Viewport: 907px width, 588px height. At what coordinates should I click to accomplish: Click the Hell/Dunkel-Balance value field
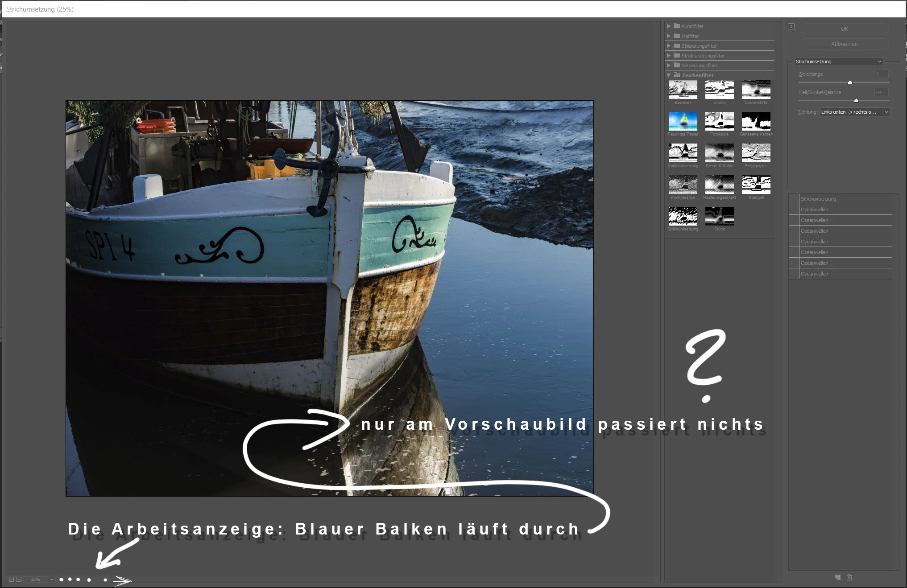pos(881,92)
